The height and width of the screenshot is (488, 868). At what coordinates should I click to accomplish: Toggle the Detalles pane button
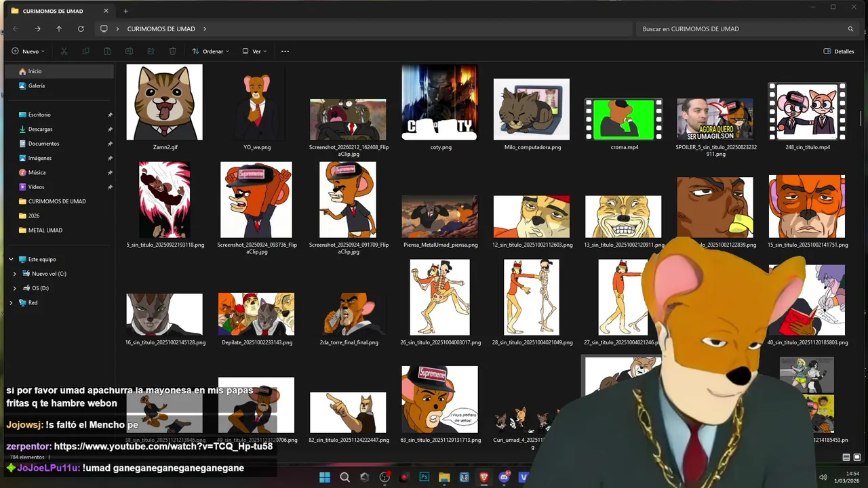(x=839, y=52)
